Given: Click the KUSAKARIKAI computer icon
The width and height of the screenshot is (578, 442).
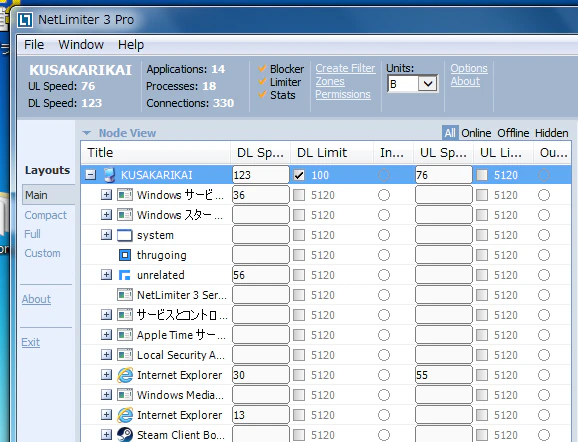Looking at the screenshot, I should point(109,175).
